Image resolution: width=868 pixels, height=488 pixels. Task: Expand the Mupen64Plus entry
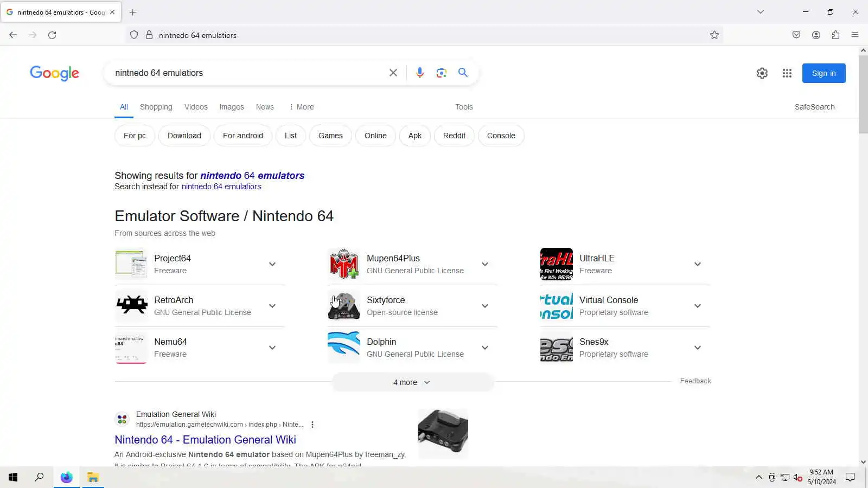[485, 264]
